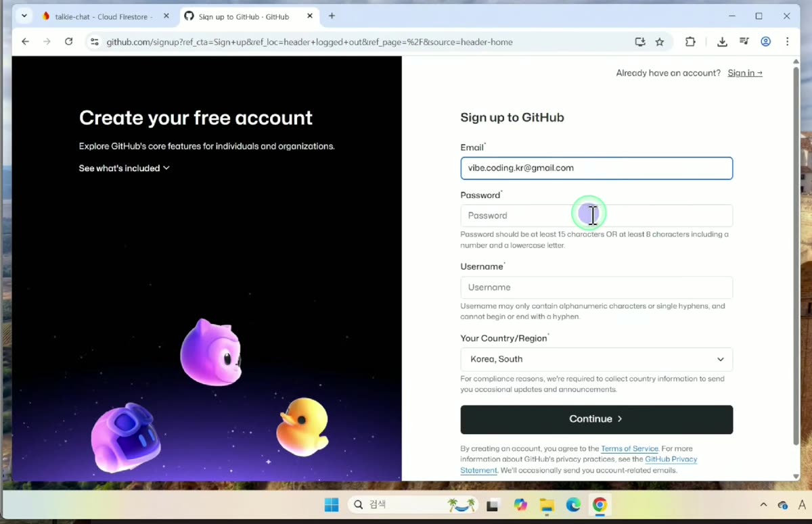Show hidden system tray icons
The image size is (812, 524).
coord(763,505)
